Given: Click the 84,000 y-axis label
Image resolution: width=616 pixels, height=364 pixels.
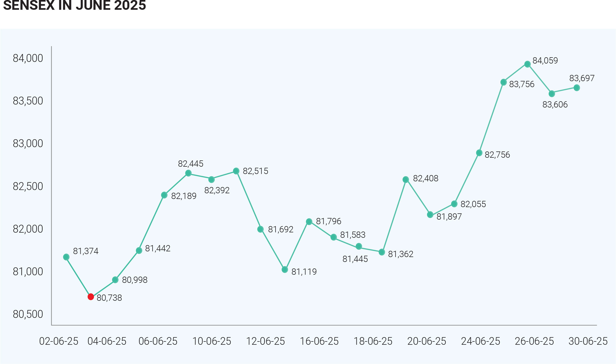Looking at the screenshot, I should click(28, 58).
